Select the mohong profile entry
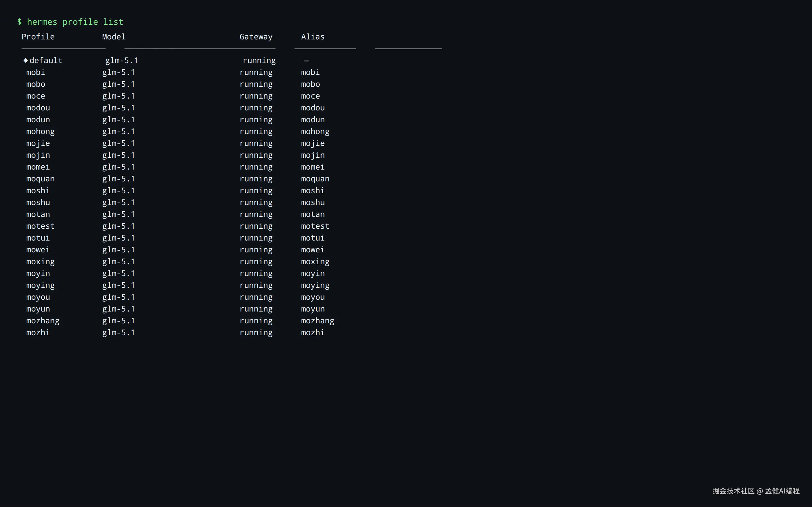 pyautogui.click(x=40, y=131)
